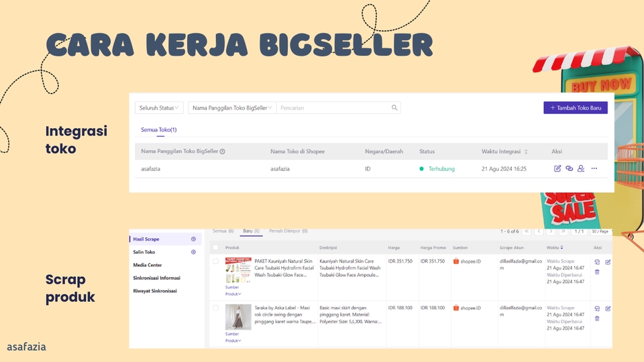Click the Basic maxi skirt description text
Viewport: 644px width, 362px height.
[x=350, y=315]
